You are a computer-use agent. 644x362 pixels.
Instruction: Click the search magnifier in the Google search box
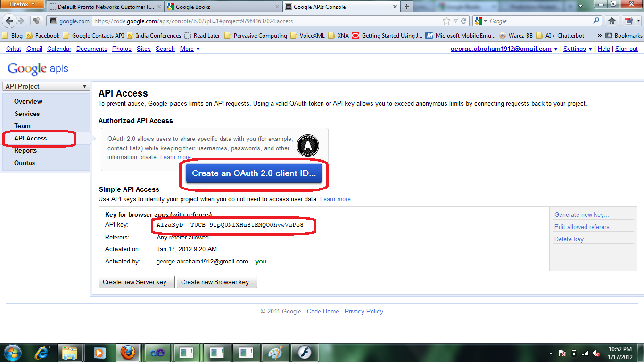click(597, 21)
